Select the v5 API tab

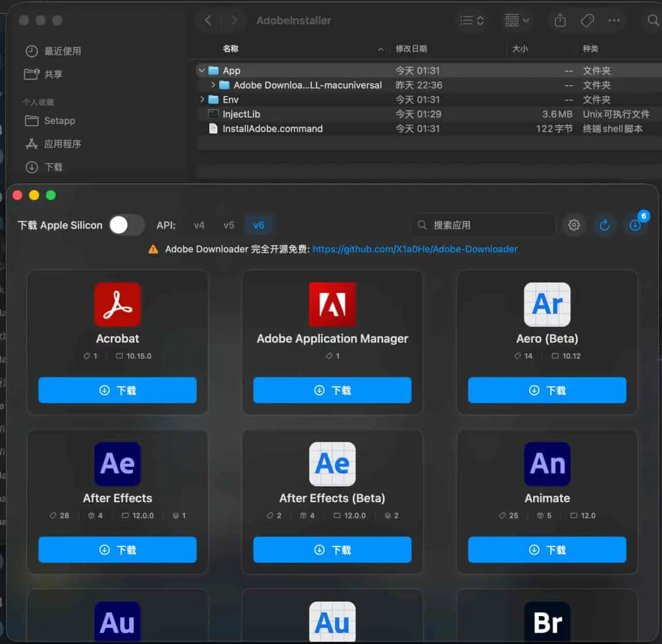tap(229, 225)
